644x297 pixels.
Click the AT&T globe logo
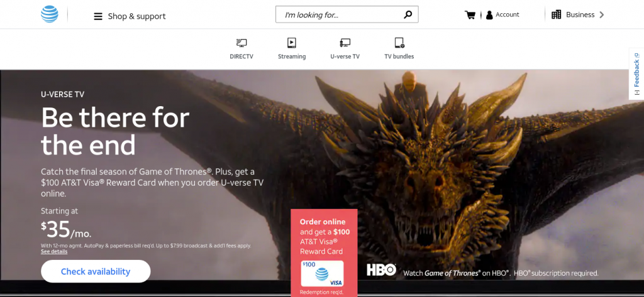50,14
